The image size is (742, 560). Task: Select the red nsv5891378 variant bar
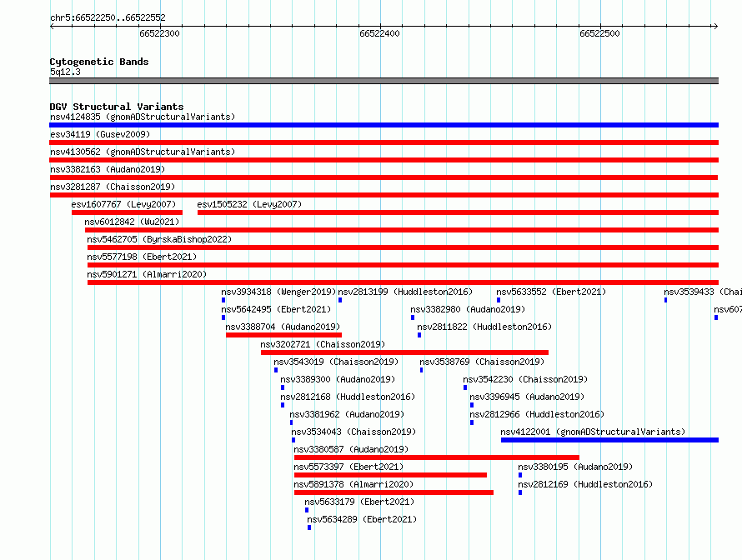point(394,492)
